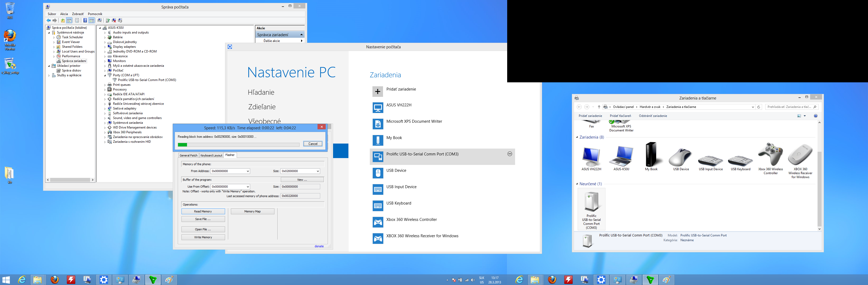Viewport: 868px width, 285px height.
Task: Select ASUS VH222H monitor icon in Zariadenia list
Action: (378, 108)
